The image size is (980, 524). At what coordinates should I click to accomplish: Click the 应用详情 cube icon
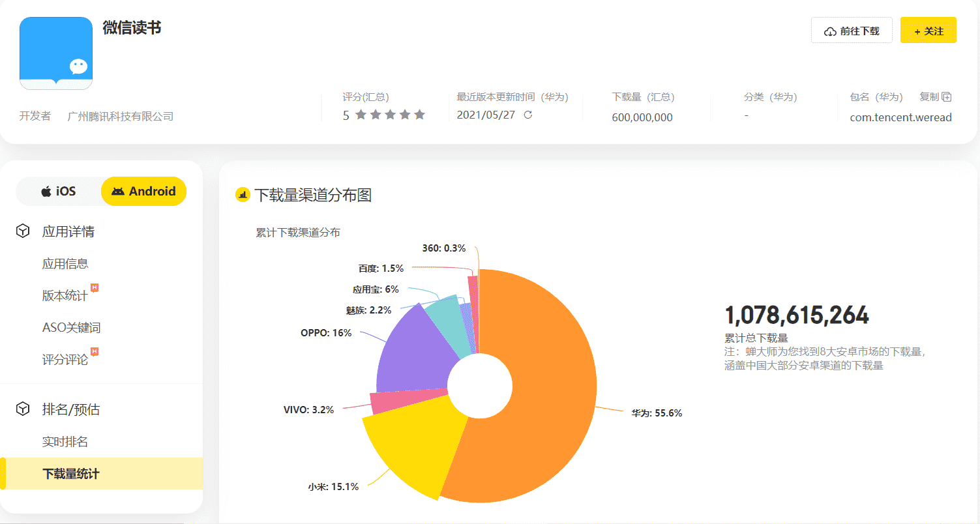[23, 231]
